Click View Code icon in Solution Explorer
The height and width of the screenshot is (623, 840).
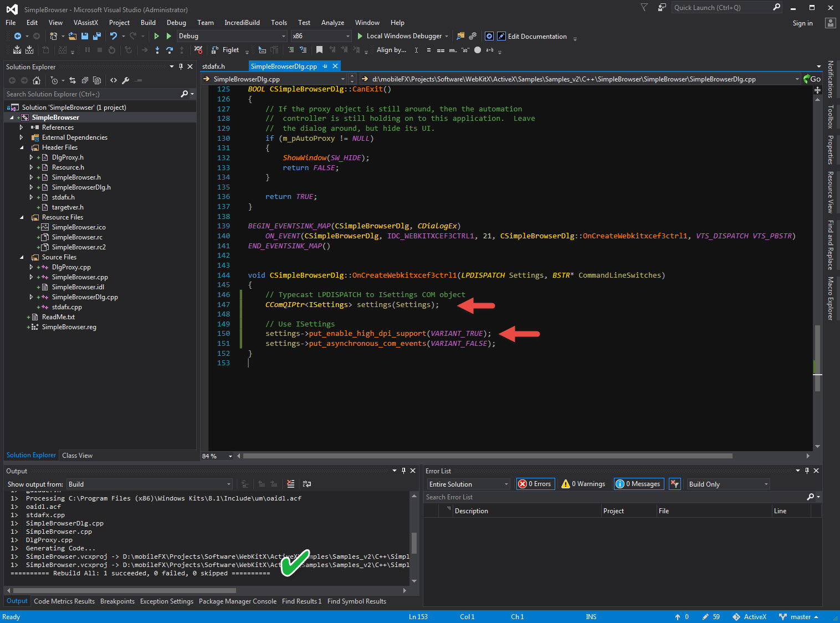pyautogui.click(x=114, y=80)
